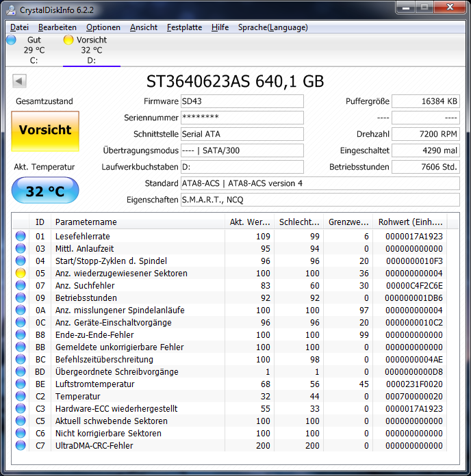Click the status icon of Mittl. Anlaufzeit row
The image size is (471, 476).
point(21,248)
